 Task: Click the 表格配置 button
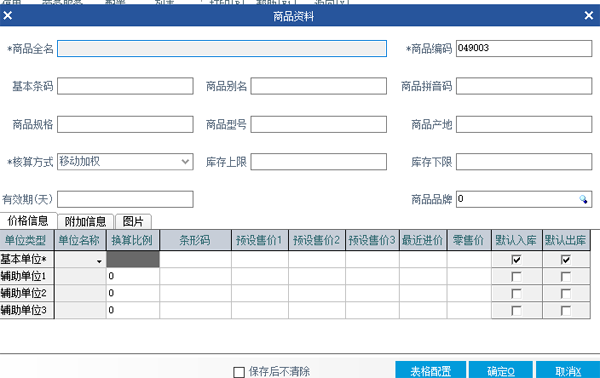pos(430,370)
